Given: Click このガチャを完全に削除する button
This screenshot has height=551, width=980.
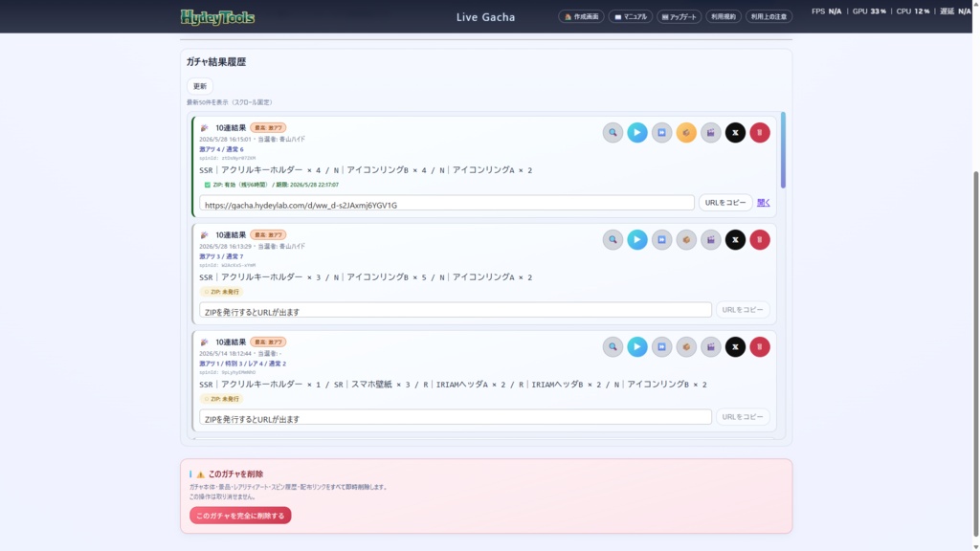Looking at the screenshot, I should pos(240,516).
